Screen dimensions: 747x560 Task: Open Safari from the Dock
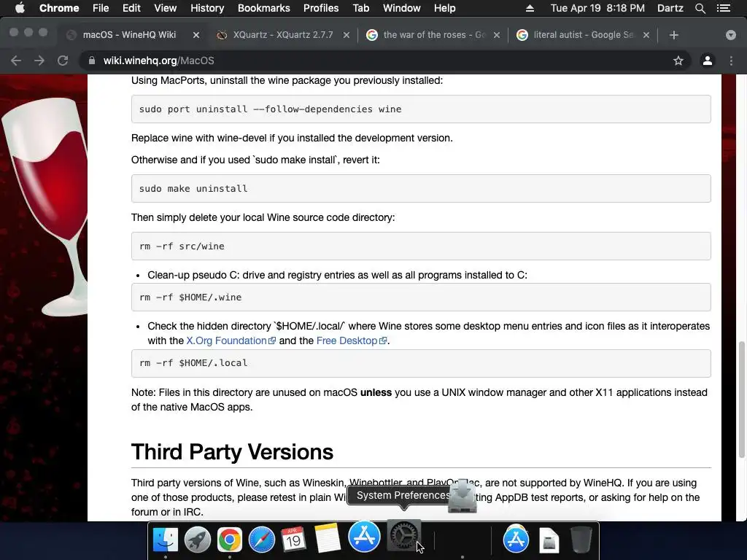(x=262, y=540)
